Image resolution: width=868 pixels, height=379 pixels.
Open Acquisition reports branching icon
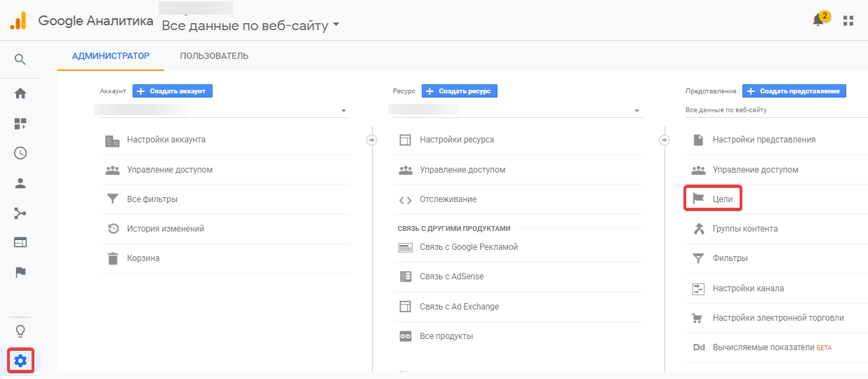tap(20, 213)
